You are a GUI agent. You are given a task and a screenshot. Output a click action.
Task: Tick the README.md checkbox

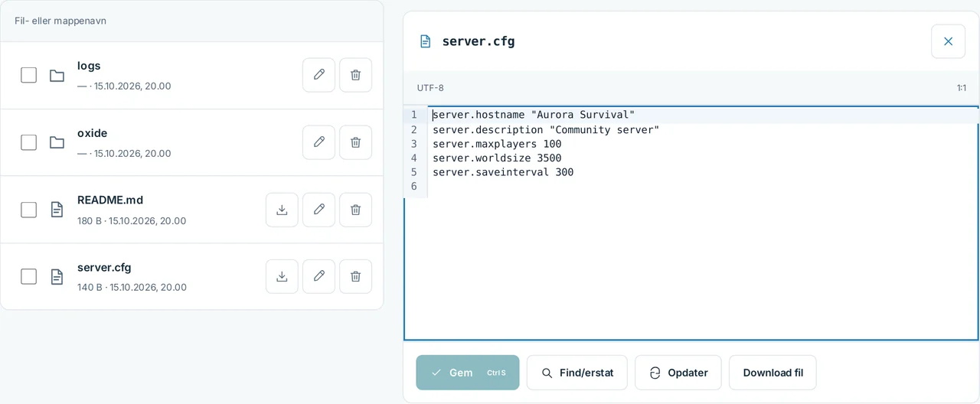(28, 210)
